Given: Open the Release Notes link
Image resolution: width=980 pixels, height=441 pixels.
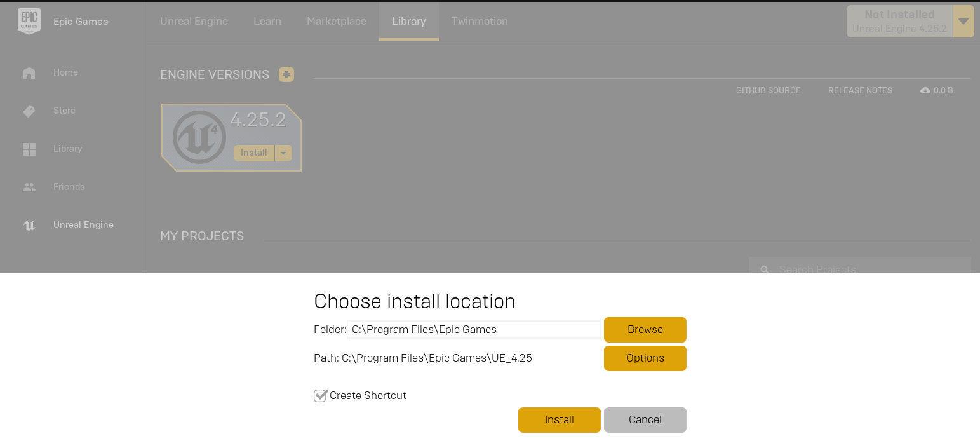Looking at the screenshot, I should point(860,90).
